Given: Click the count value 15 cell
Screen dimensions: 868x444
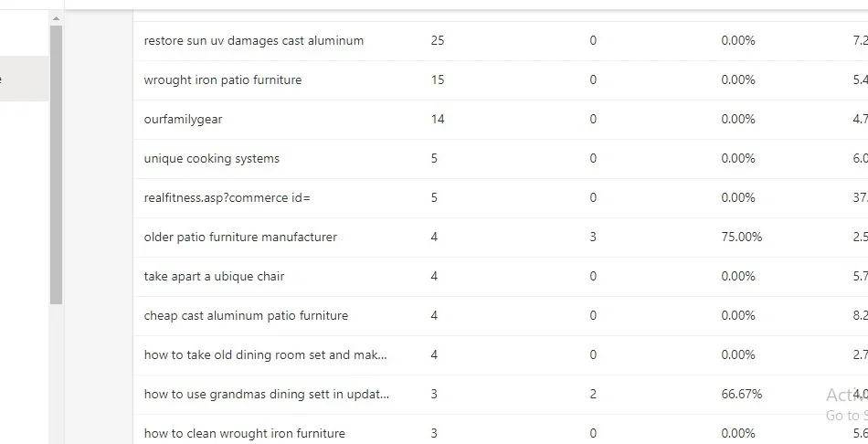Looking at the screenshot, I should 438,80.
